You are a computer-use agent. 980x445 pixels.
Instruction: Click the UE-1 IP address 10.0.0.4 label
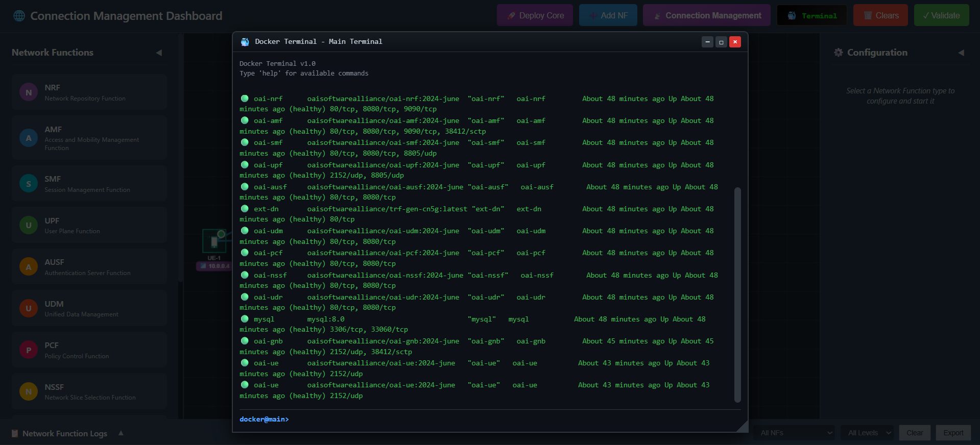tap(214, 266)
